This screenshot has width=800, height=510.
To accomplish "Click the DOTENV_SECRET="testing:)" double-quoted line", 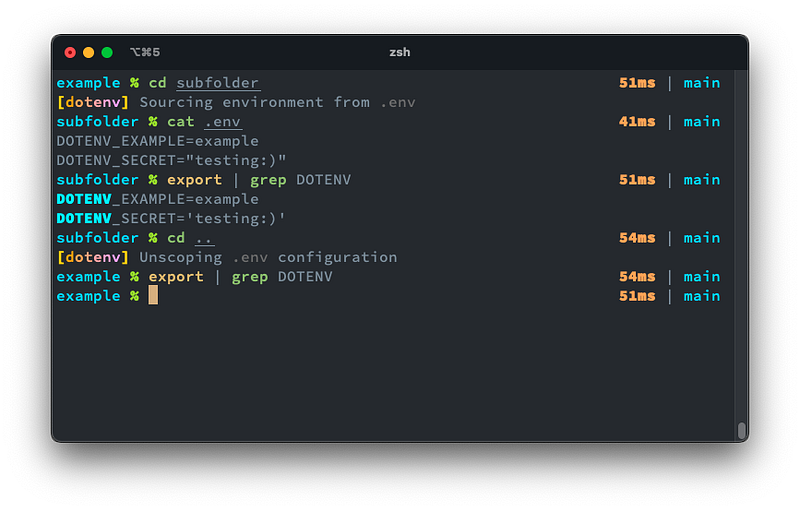I will [x=171, y=160].
